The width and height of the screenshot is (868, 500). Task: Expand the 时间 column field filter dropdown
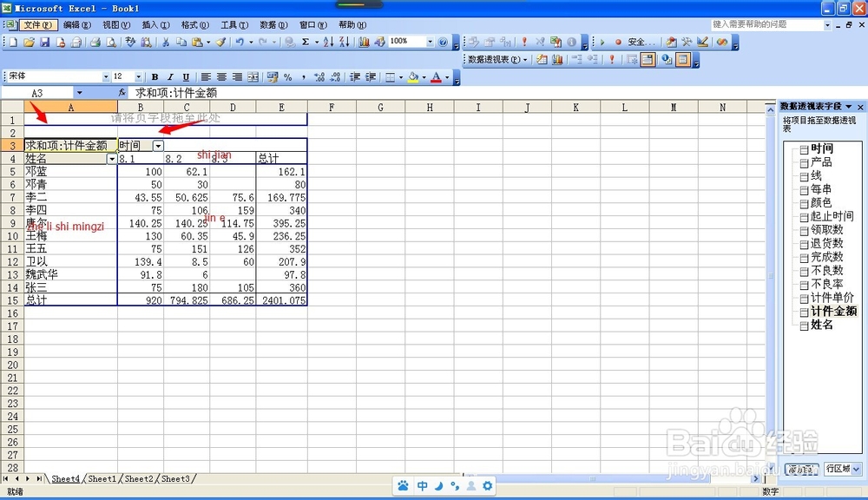[158, 146]
